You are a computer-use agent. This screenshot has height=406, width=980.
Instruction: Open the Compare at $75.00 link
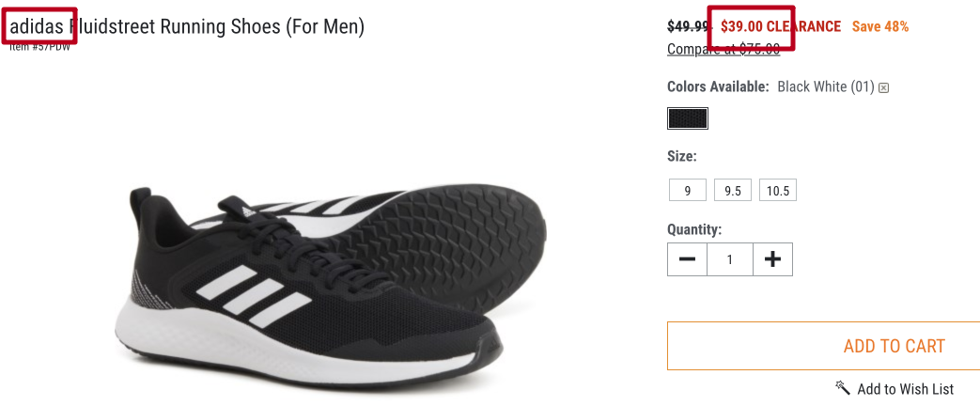pos(723,49)
